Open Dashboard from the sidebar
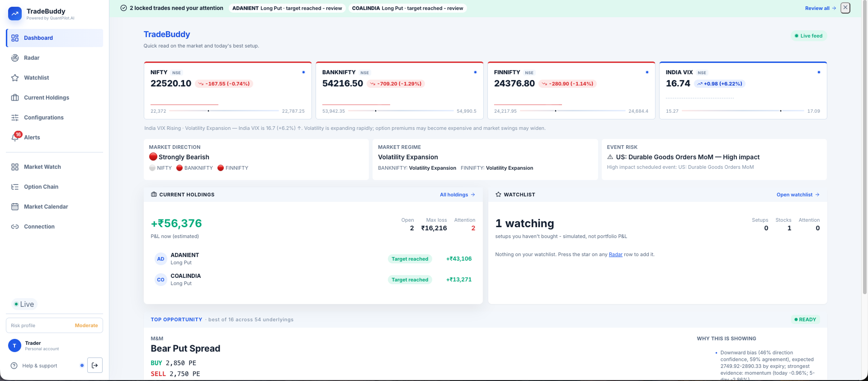The height and width of the screenshot is (381, 868). click(x=55, y=38)
